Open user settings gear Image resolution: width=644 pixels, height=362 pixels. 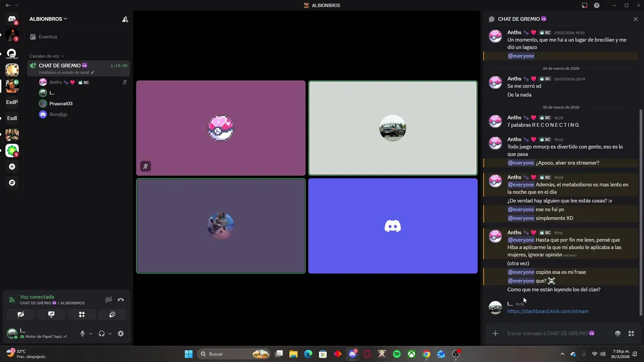tap(121, 333)
